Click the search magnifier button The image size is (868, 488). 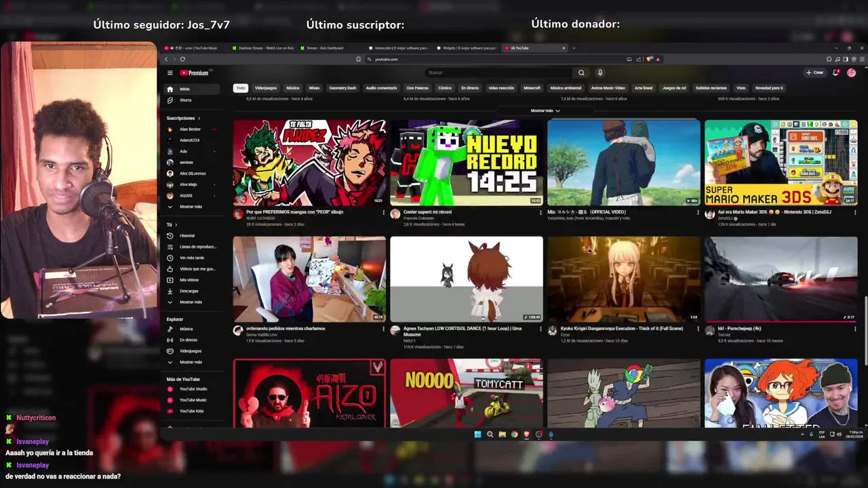pos(581,73)
